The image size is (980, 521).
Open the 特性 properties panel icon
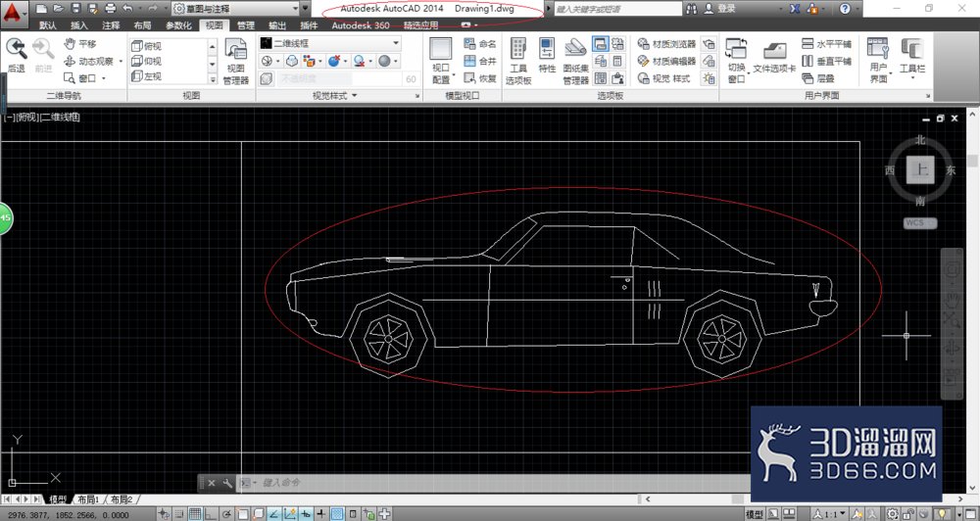(x=547, y=55)
